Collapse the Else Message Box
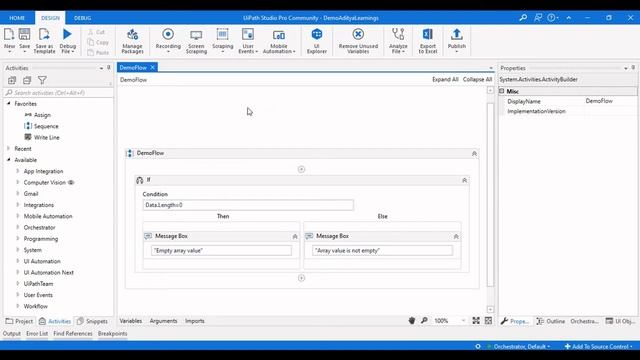 [x=456, y=236]
